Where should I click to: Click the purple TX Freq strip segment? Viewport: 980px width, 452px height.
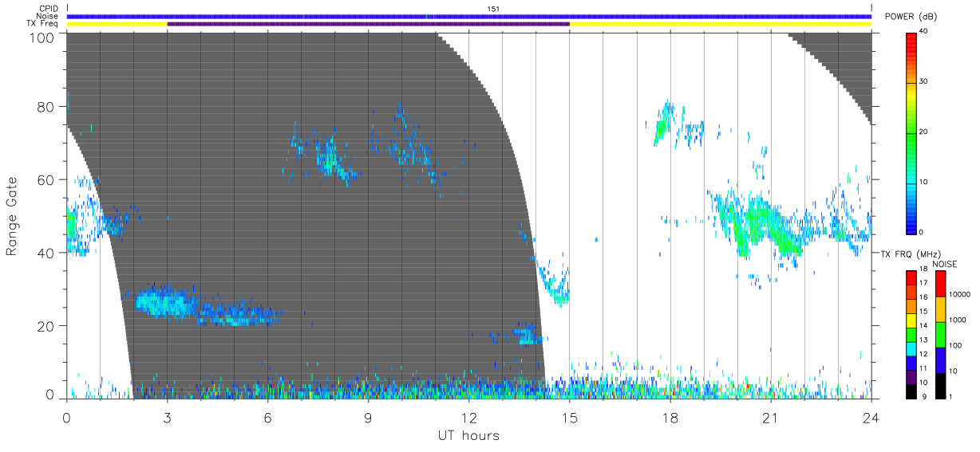pyautogui.click(x=368, y=24)
